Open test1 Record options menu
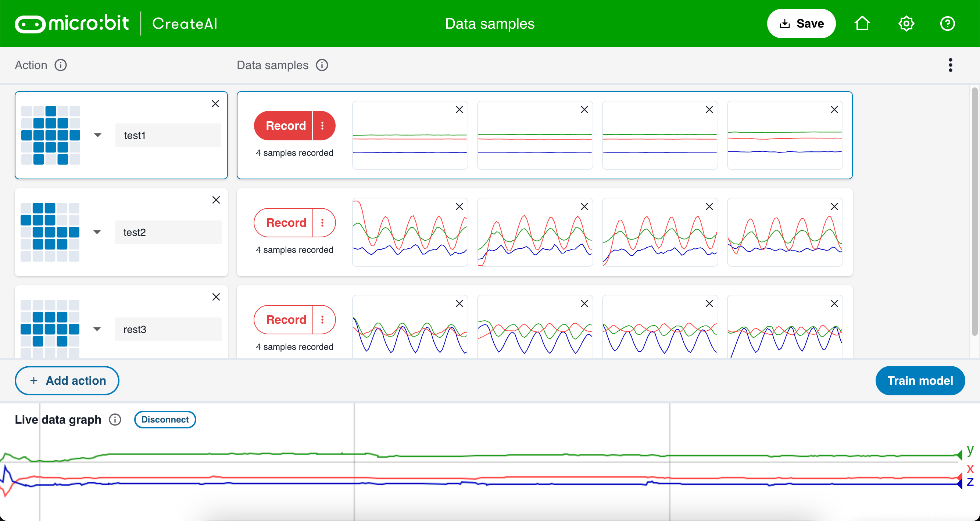This screenshot has width=980, height=521. [x=323, y=126]
